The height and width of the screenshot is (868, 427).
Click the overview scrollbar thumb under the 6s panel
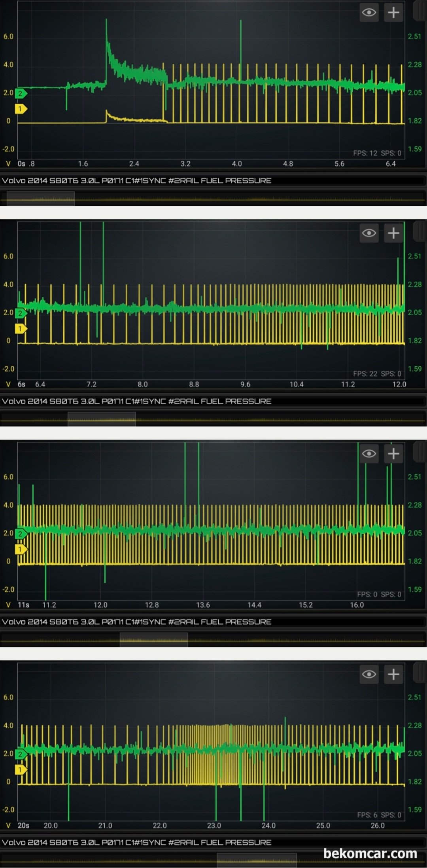pyautogui.click(x=102, y=419)
